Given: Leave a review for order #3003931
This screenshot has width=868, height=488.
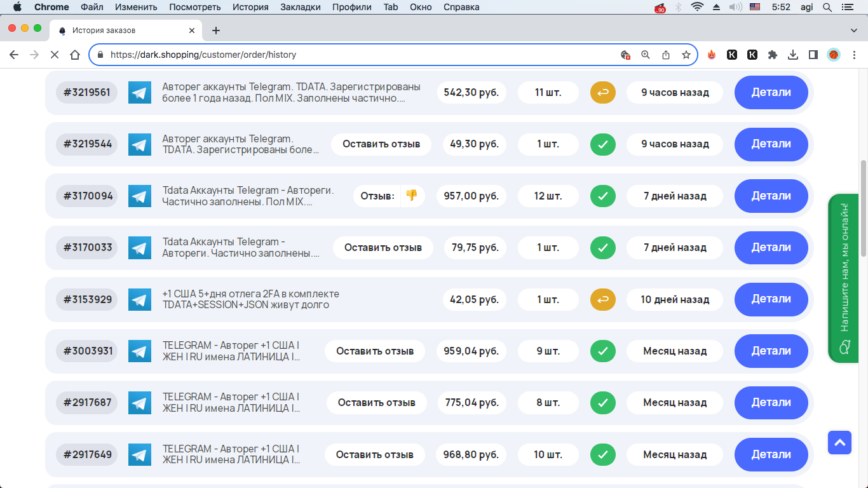Looking at the screenshot, I should coord(375,351).
